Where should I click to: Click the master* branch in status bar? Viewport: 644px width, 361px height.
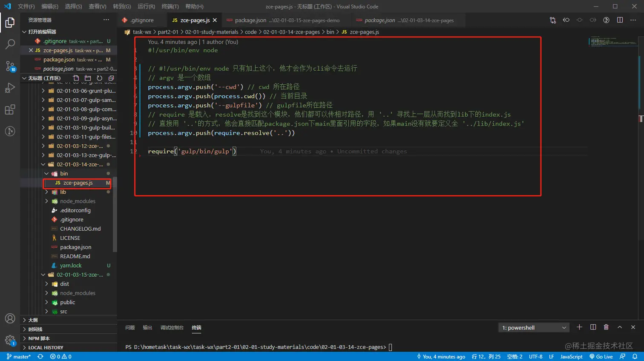[19, 357]
